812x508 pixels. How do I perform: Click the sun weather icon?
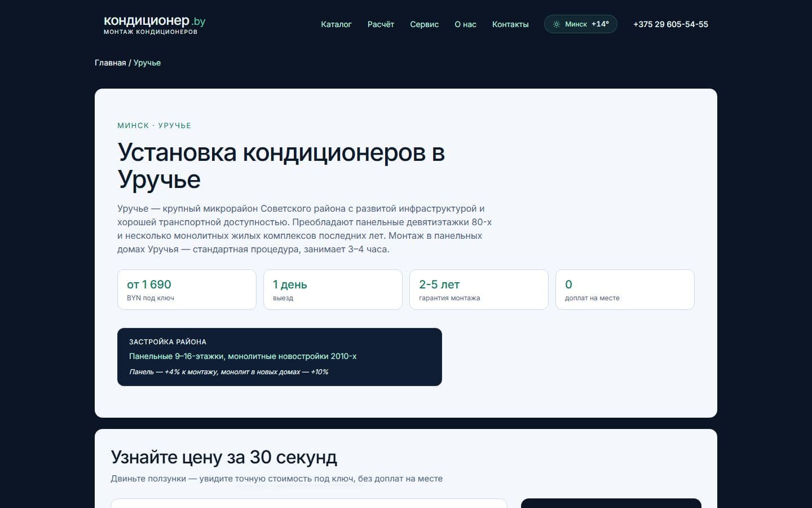[x=557, y=24]
